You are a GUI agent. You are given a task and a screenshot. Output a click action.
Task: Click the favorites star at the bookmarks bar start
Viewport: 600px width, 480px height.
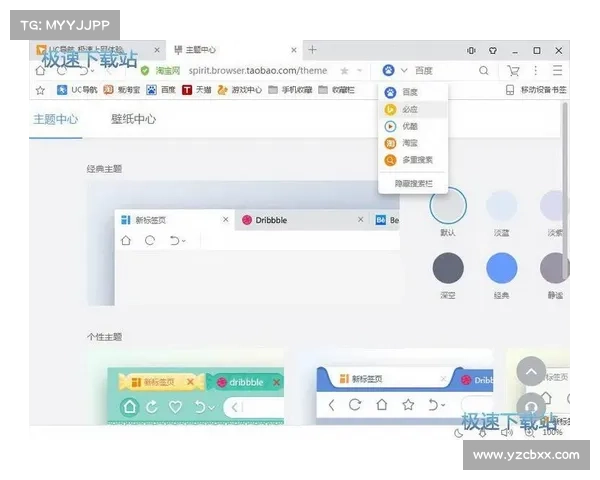pos(40,90)
